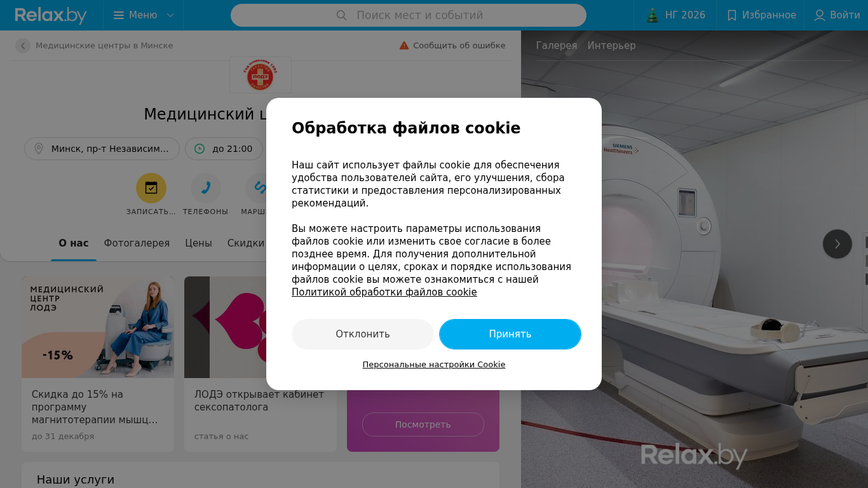
Task: Switch to the Цены tab
Action: [198, 243]
